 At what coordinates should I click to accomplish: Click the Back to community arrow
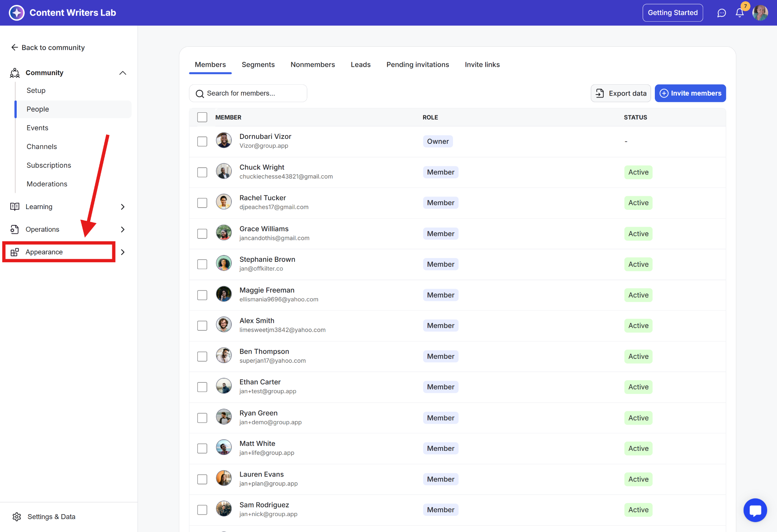point(15,47)
